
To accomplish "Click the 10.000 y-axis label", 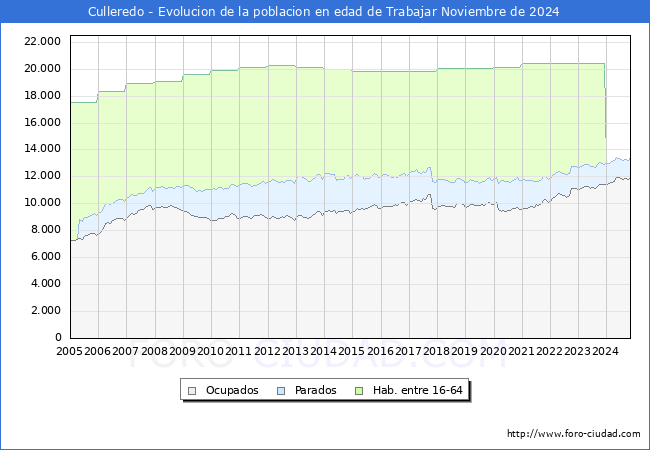I will click(x=42, y=203).
